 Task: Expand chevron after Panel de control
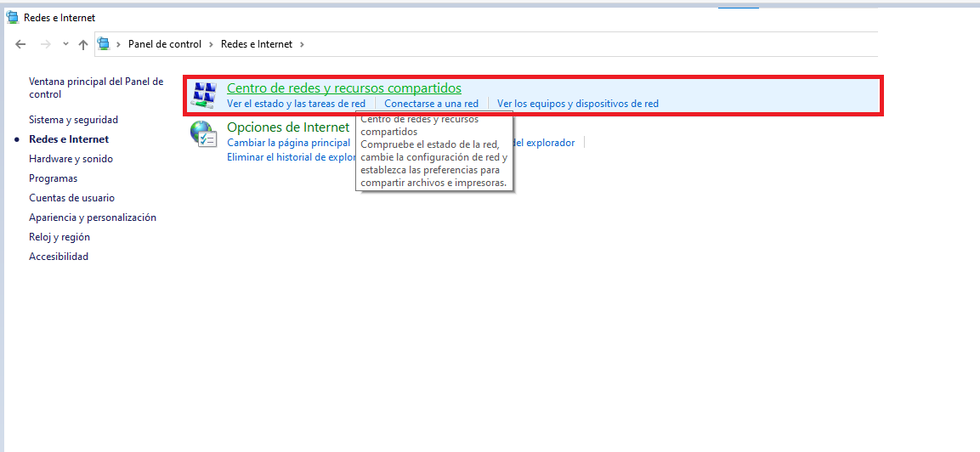click(212, 44)
